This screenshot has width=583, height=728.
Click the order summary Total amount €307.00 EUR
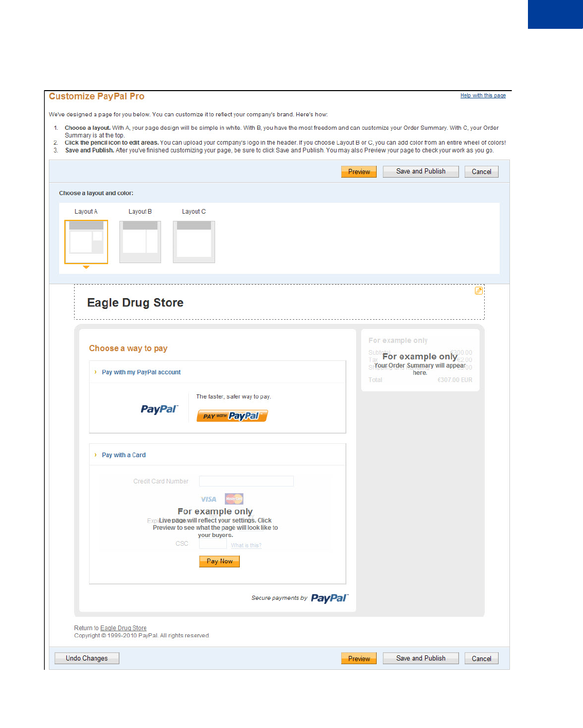pyautogui.click(x=455, y=380)
